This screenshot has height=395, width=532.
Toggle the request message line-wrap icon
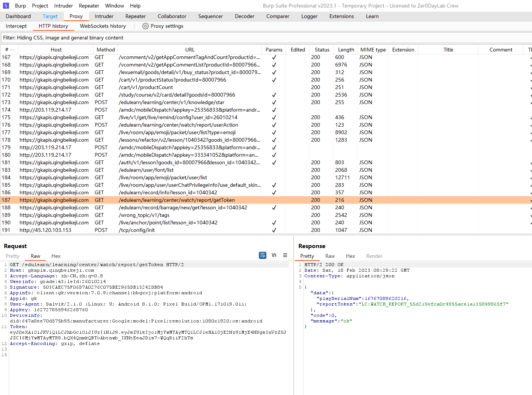click(x=263, y=255)
